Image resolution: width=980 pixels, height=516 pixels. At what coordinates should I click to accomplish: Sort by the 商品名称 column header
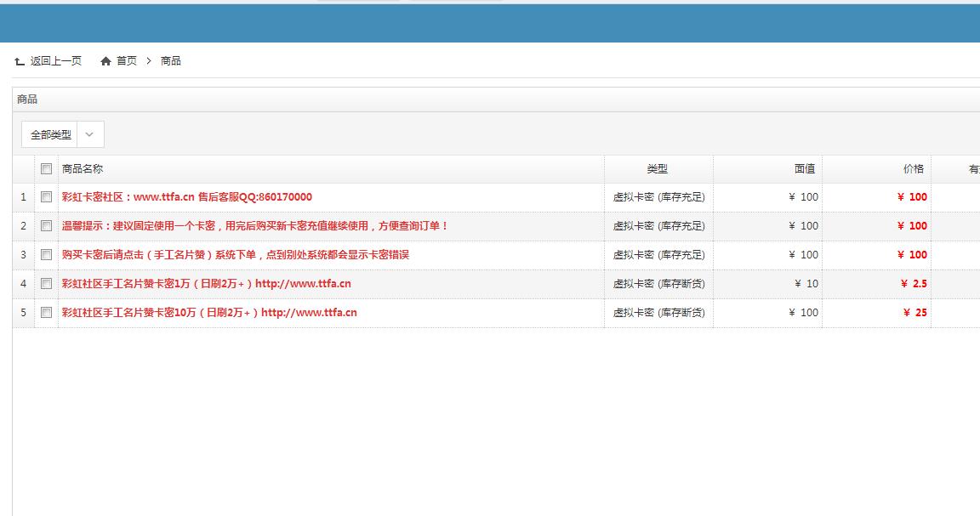point(83,168)
